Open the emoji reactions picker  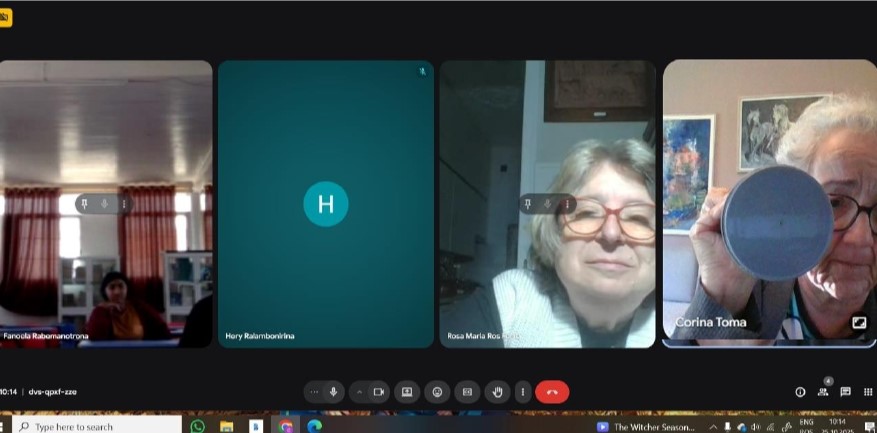pos(436,392)
